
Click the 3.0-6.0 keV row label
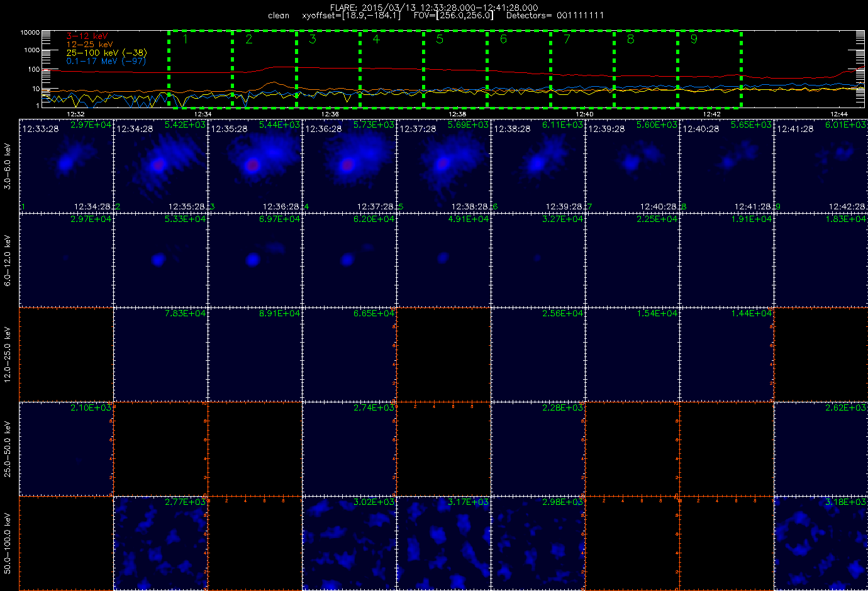tap(8, 167)
